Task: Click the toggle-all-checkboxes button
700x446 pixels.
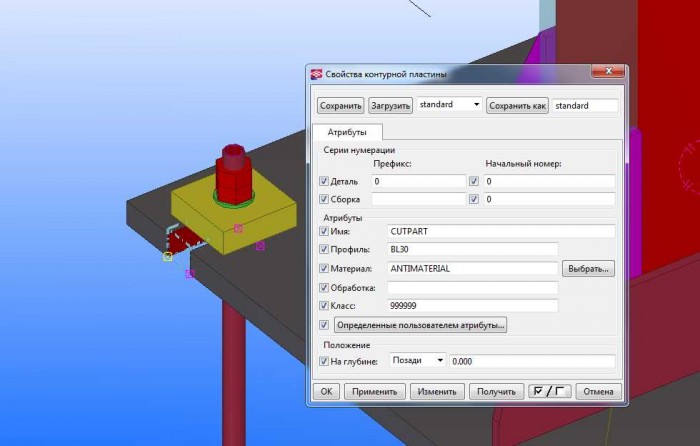Action: (x=550, y=392)
